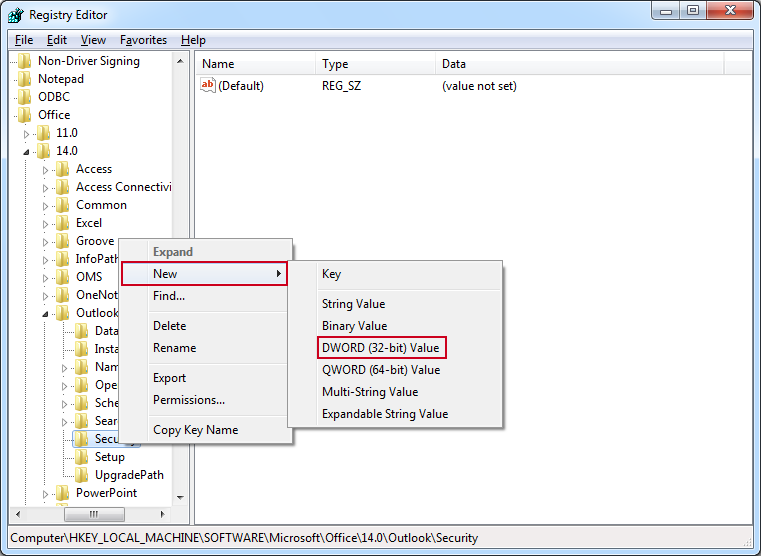This screenshot has width=761, height=556.
Task: Expand the 11.0 key
Action: pos(26,134)
